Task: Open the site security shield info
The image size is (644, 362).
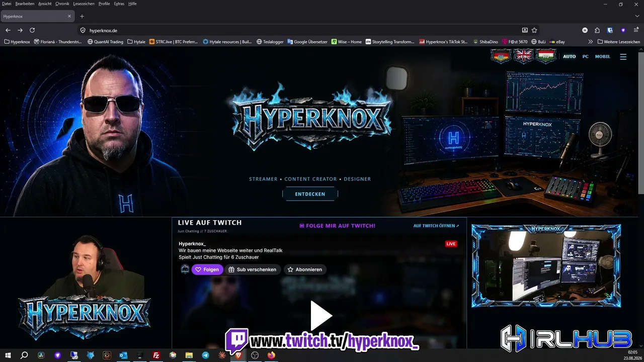Action: point(83,30)
